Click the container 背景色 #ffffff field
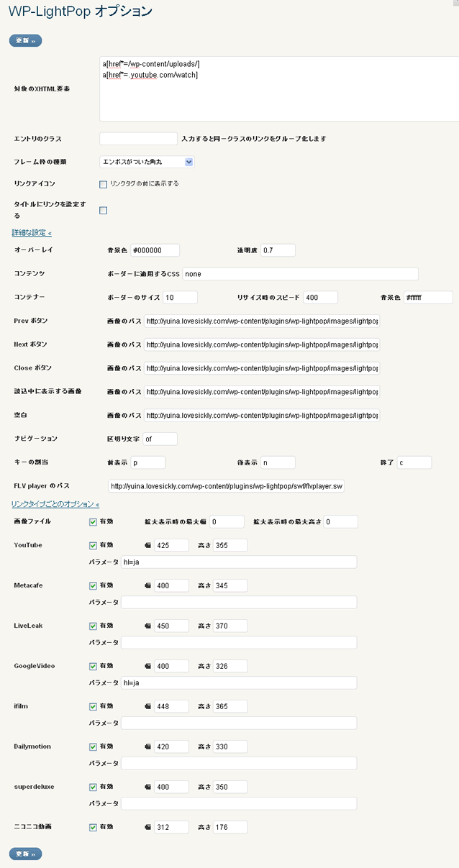Image resolution: width=459 pixels, height=868 pixels. 428,298
